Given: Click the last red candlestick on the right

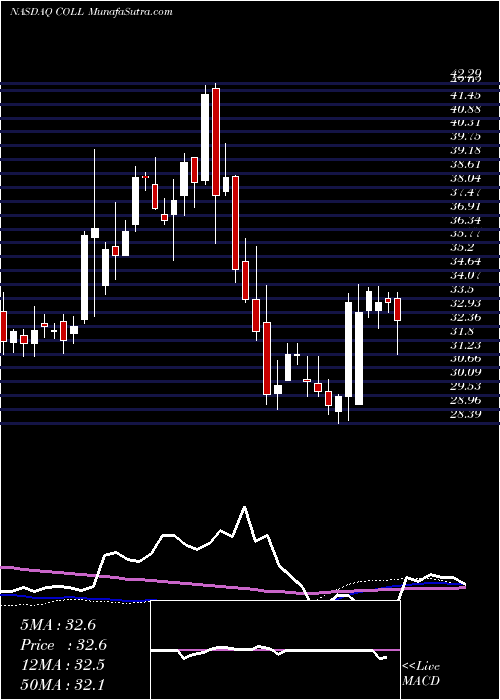Looking at the screenshot, I should 397,309.
